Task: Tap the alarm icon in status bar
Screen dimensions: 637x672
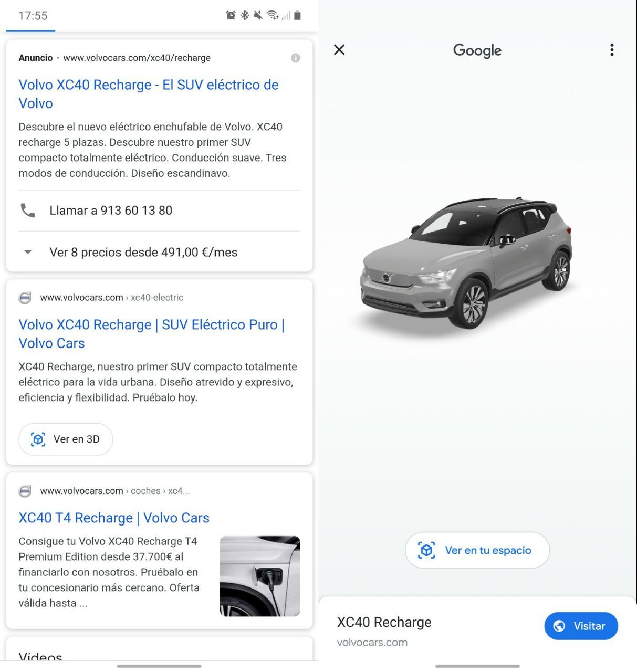Action: [231, 15]
